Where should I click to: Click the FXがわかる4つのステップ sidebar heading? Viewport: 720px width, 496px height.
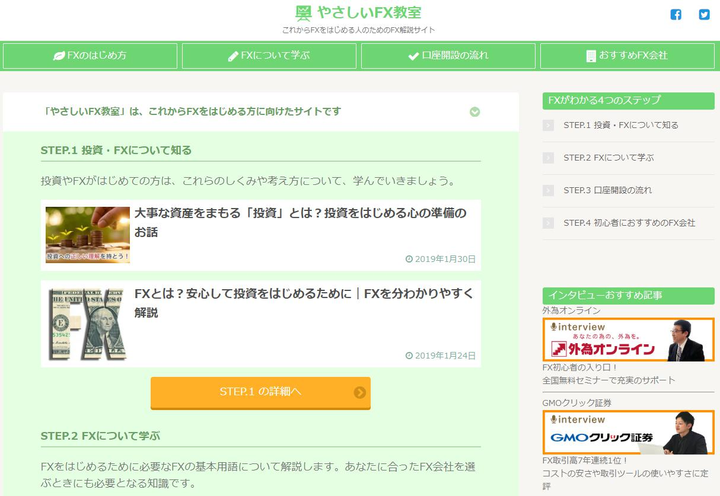click(x=628, y=101)
